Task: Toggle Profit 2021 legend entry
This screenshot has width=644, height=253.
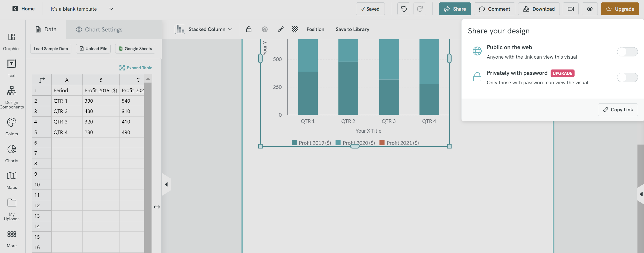Action: tap(399, 143)
